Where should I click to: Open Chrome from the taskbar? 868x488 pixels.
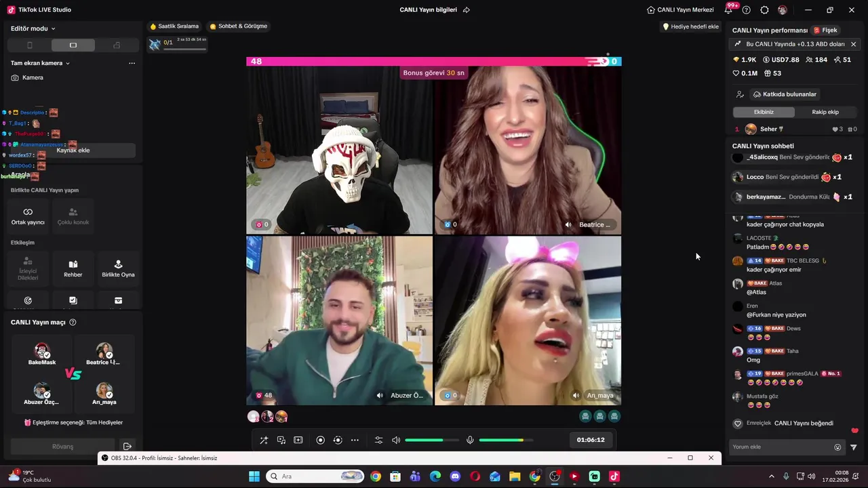pyautogui.click(x=375, y=476)
